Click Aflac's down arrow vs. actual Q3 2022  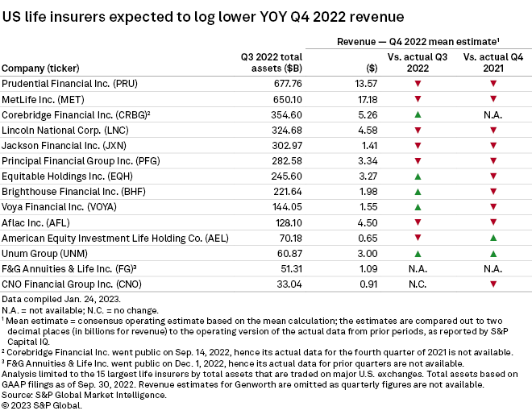pyautogui.click(x=418, y=222)
